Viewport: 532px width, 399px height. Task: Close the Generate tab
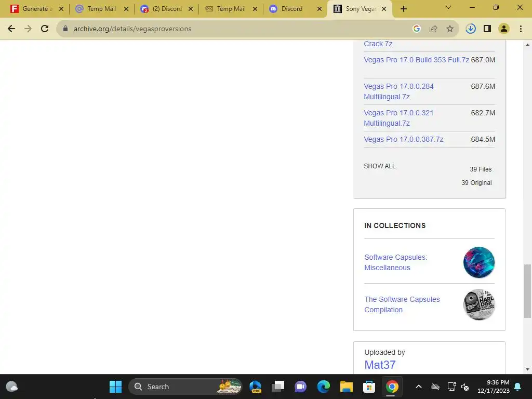pyautogui.click(x=61, y=9)
